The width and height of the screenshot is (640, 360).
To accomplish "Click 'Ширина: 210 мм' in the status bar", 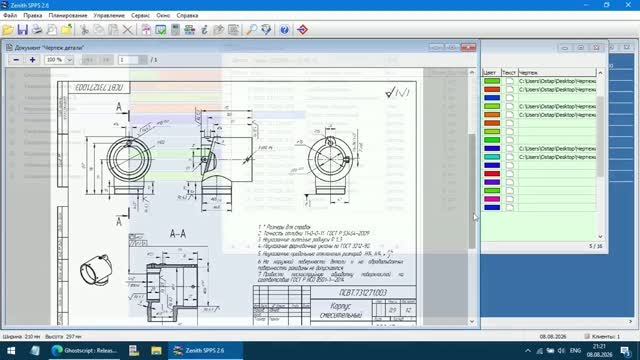I will click(x=21, y=337).
